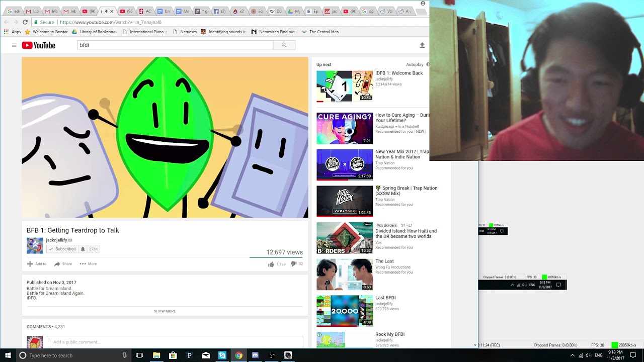
Task: Open the YouTube upload arrow icon
Action: [x=422, y=45]
